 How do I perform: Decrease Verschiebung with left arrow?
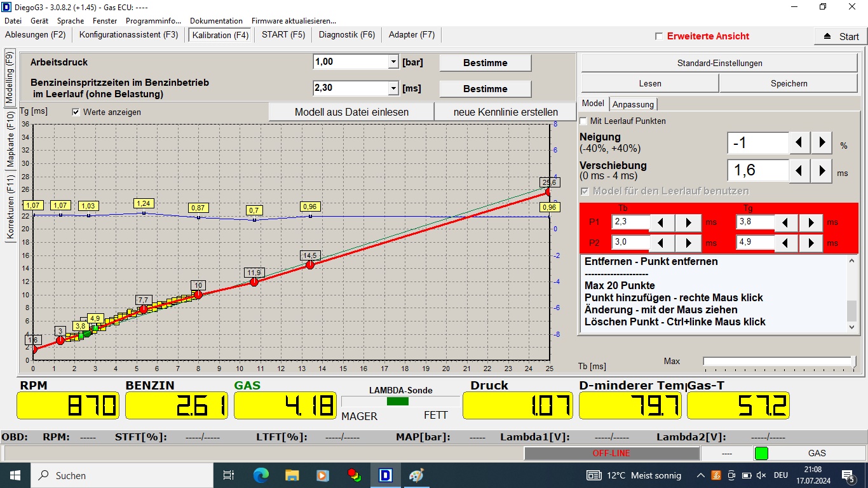(x=800, y=170)
